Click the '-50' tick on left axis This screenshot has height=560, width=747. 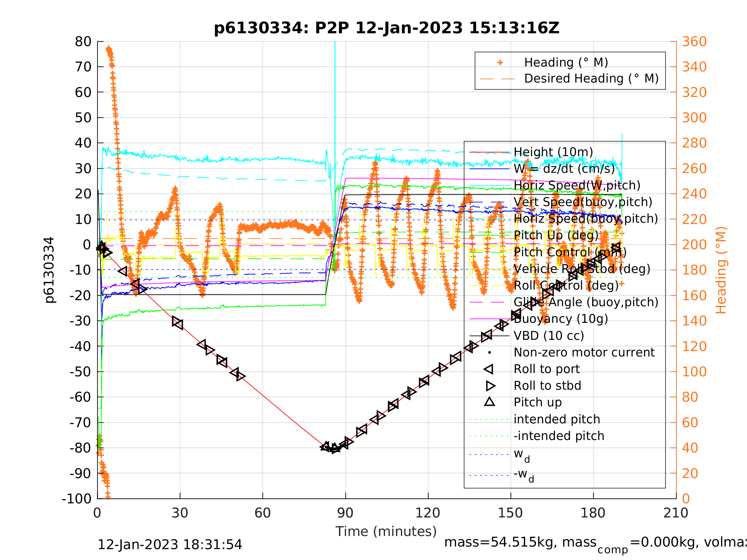(x=81, y=372)
